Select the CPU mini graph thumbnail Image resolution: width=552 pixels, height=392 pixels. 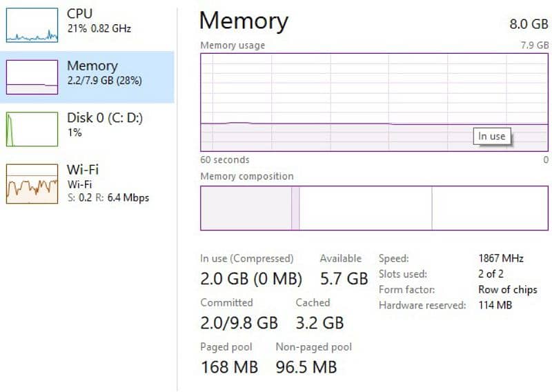(x=32, y=26)
